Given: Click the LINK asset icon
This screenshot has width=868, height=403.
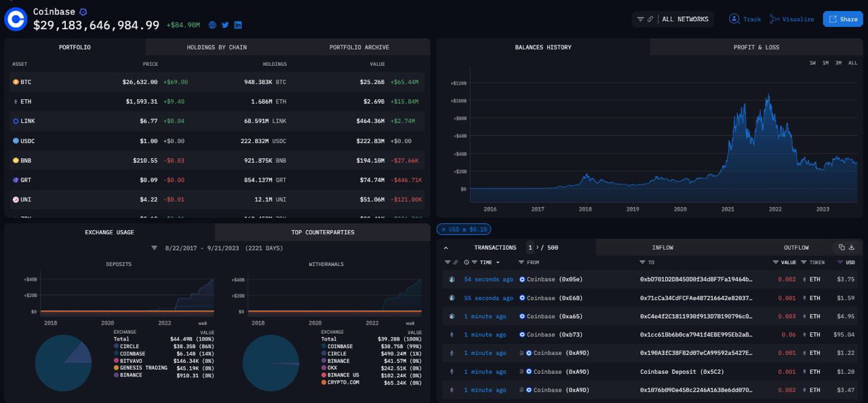Looking at the screenshot, I should 16,121.
